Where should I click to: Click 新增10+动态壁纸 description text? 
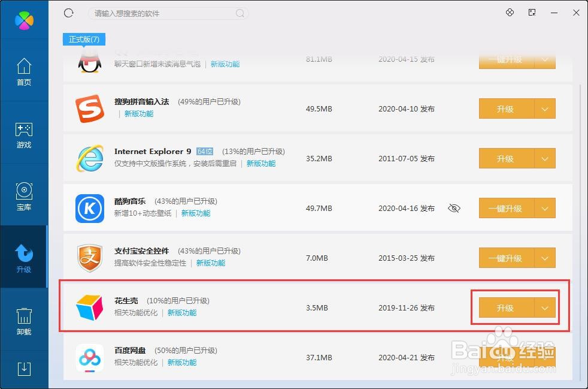pos(143,213)
